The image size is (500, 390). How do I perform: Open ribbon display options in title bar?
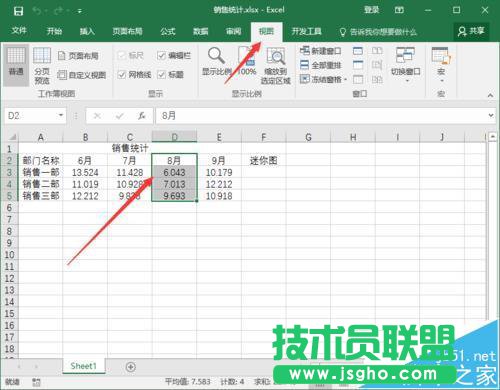[x=399, y=10]
